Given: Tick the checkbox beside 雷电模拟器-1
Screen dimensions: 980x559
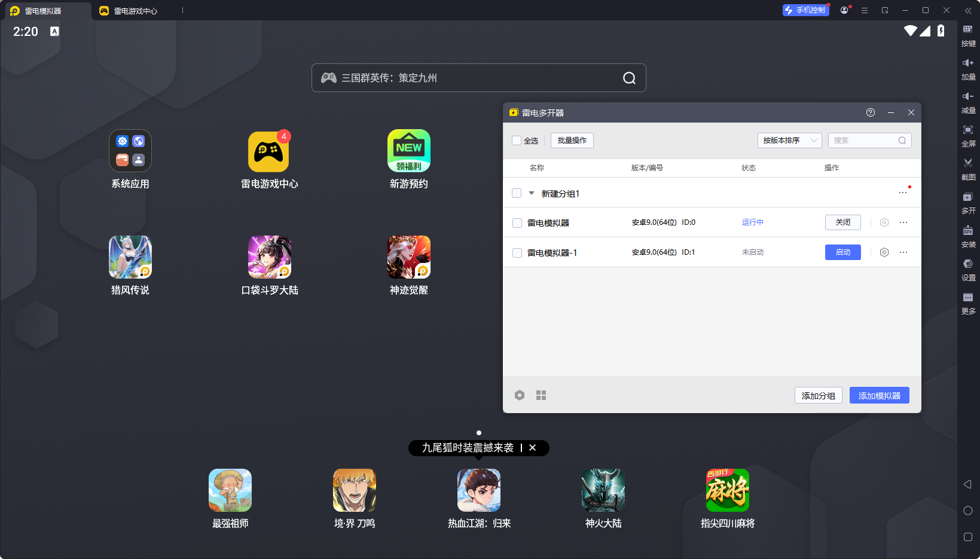Looking at the screenshot, I should [x=517, y=253].
